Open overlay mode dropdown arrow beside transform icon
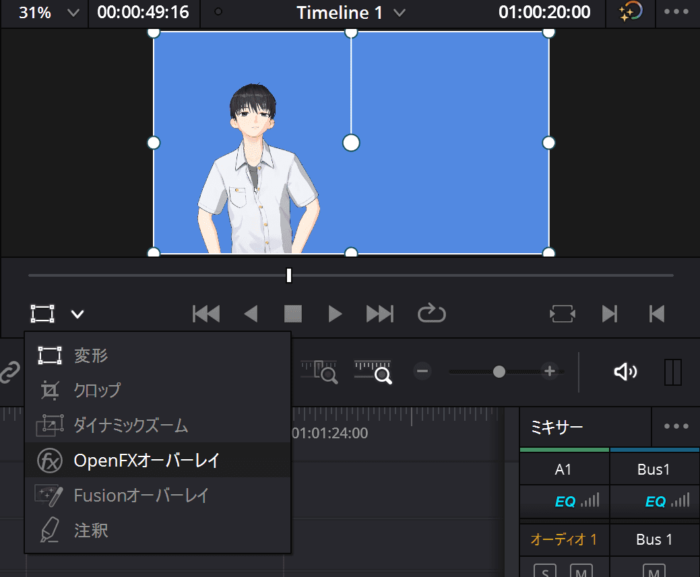The width and height of the screenshot is (700, 577). coord(78,314)
